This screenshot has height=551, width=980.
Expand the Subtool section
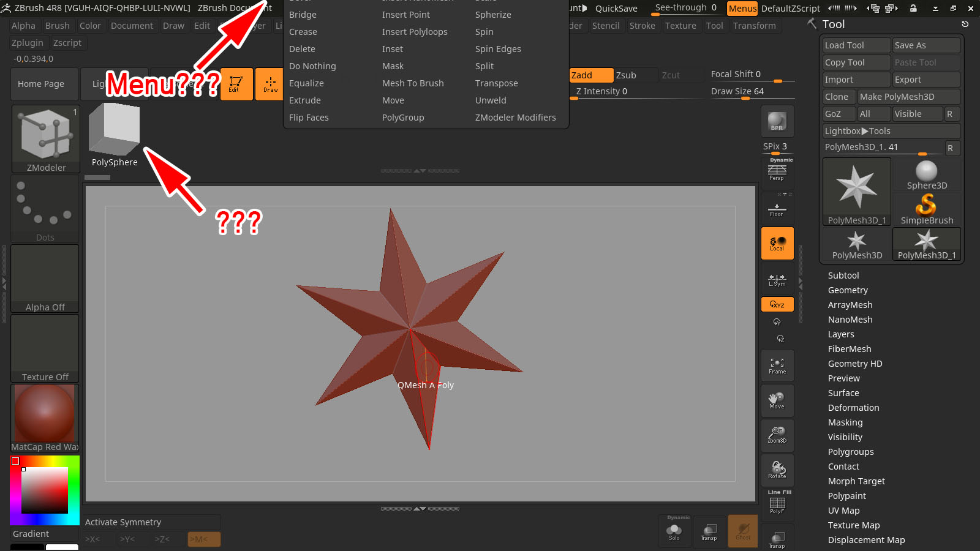pos(843,275)
